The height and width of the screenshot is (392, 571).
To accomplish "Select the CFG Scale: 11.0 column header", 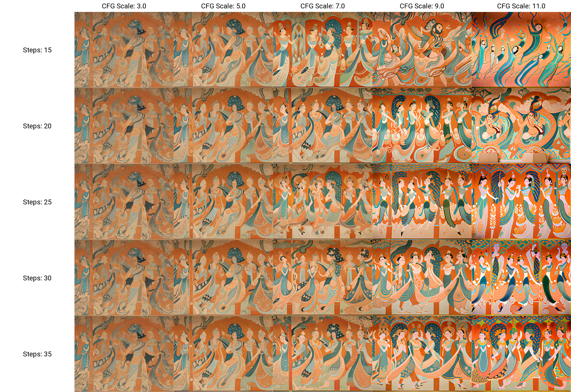I will [x=521, y=6].
